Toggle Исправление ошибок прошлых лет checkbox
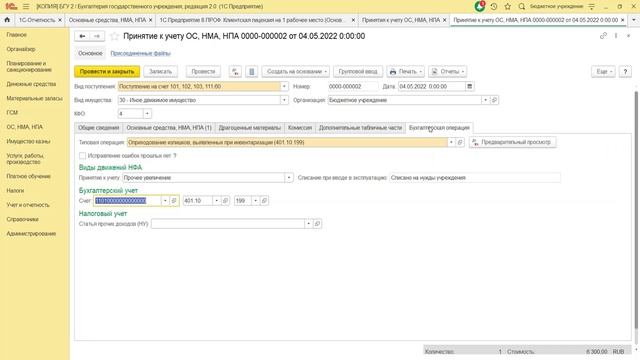 point(82,156)
